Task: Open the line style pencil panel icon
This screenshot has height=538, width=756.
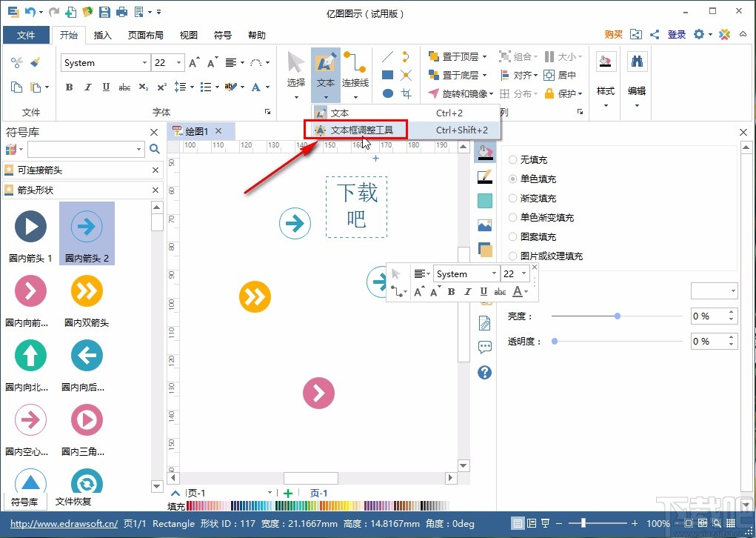Action: (485, 176)
